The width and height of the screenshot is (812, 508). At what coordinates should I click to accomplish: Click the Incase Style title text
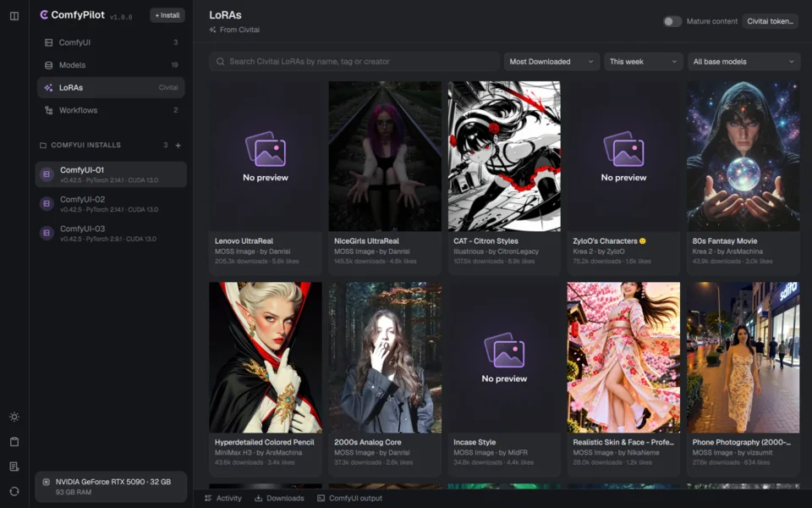point(475,442)
